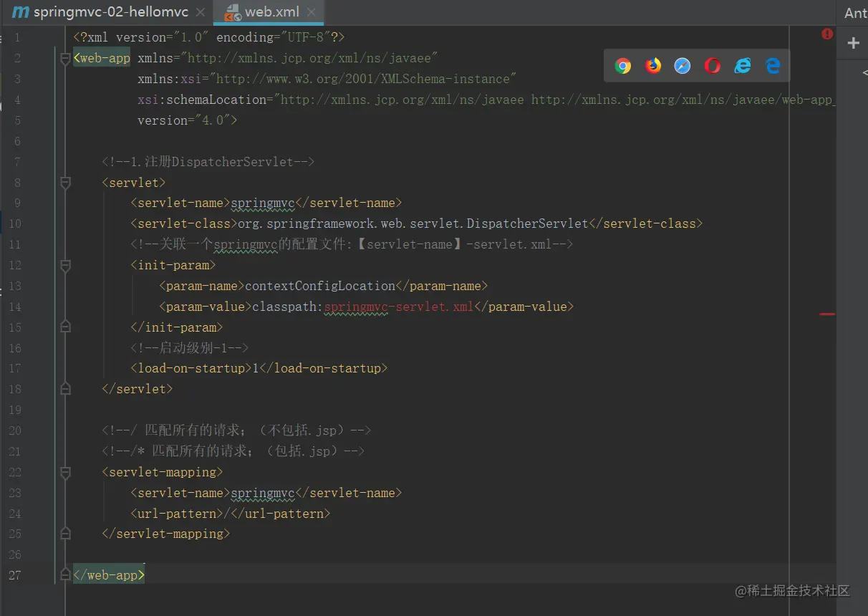The image size is (868, 616).
Task: Click contextConfigLocation param-name
Action: [x=320, y=286]
